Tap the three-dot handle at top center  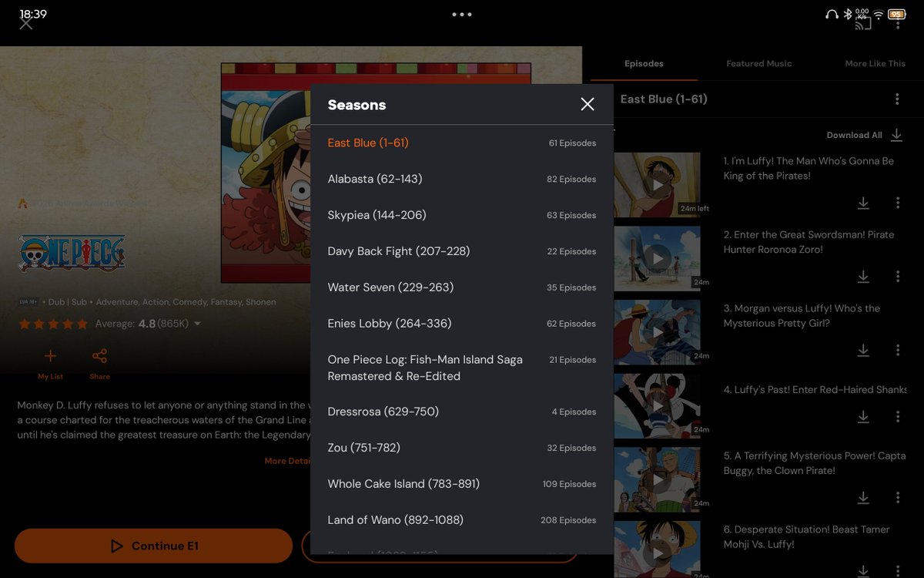coord(462,15)
